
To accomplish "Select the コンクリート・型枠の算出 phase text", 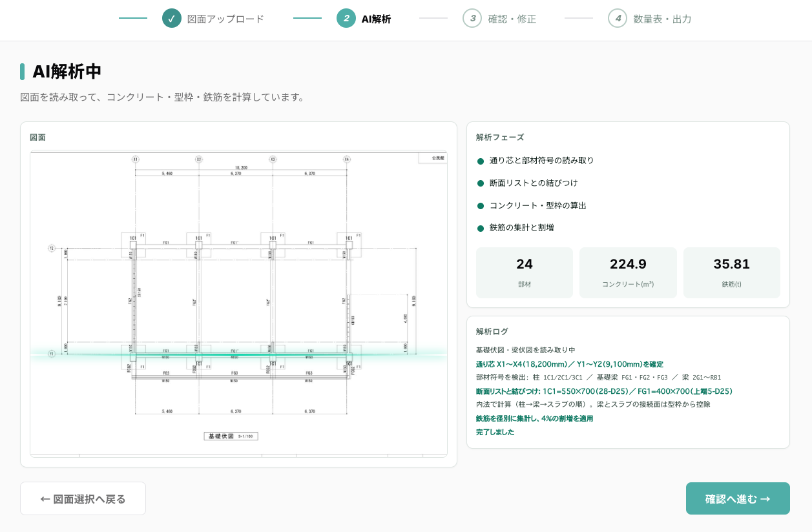I will click(x=537, y=206).
